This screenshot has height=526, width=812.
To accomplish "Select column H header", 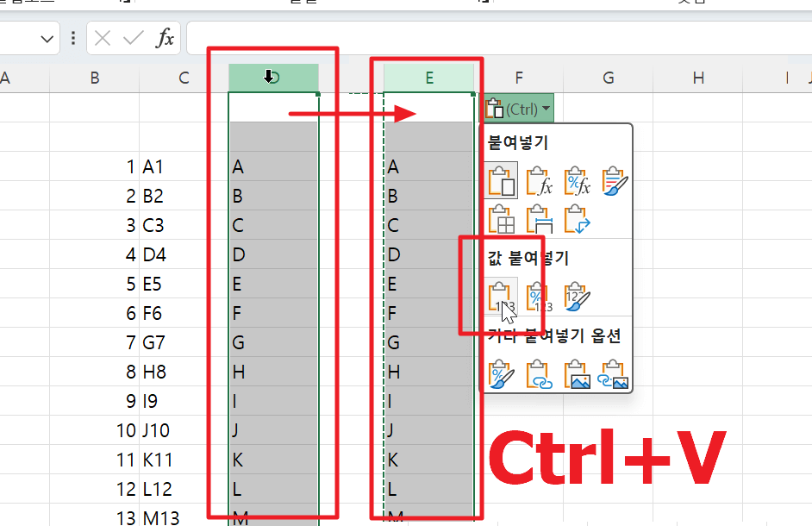I will click(698, 78).
